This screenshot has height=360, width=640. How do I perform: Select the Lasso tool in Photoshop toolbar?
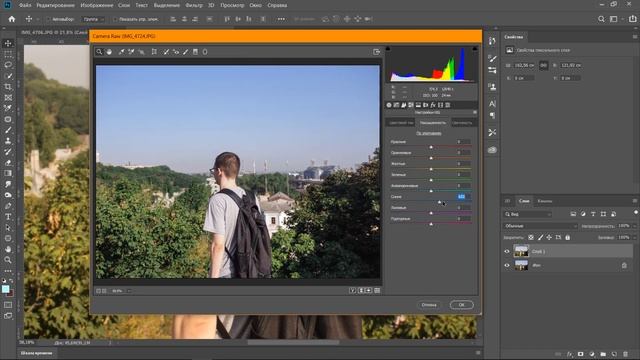pyautogui.click(x=8, y=65)
